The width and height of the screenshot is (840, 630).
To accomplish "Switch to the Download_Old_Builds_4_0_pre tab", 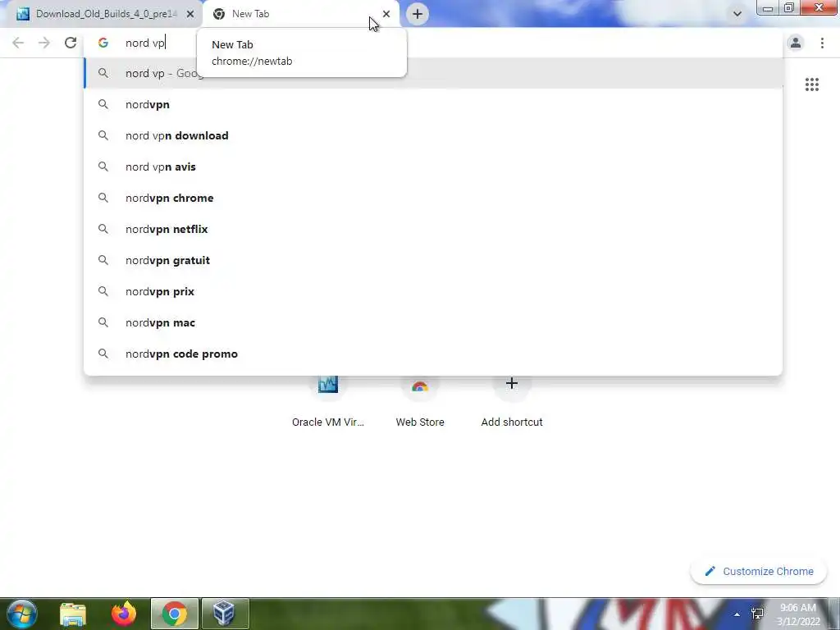I will (x=101, y=14).
